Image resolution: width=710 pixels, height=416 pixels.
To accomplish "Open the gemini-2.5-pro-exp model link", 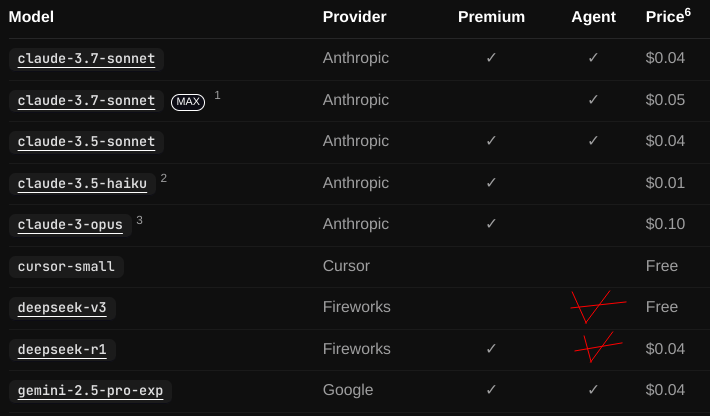I will (x=90, y=391).
